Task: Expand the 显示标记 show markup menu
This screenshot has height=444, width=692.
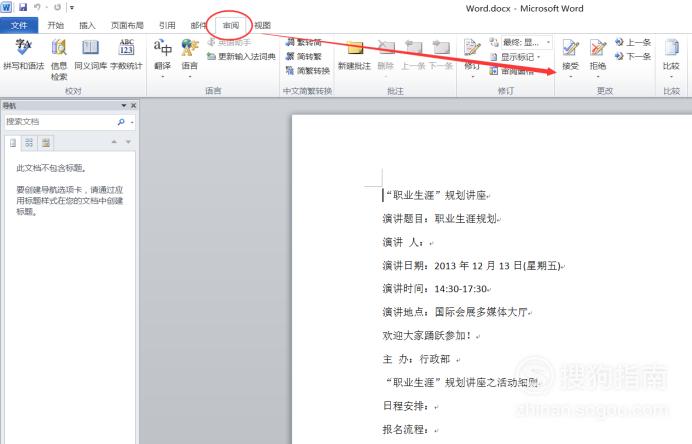Action: (x=515, y=57)
